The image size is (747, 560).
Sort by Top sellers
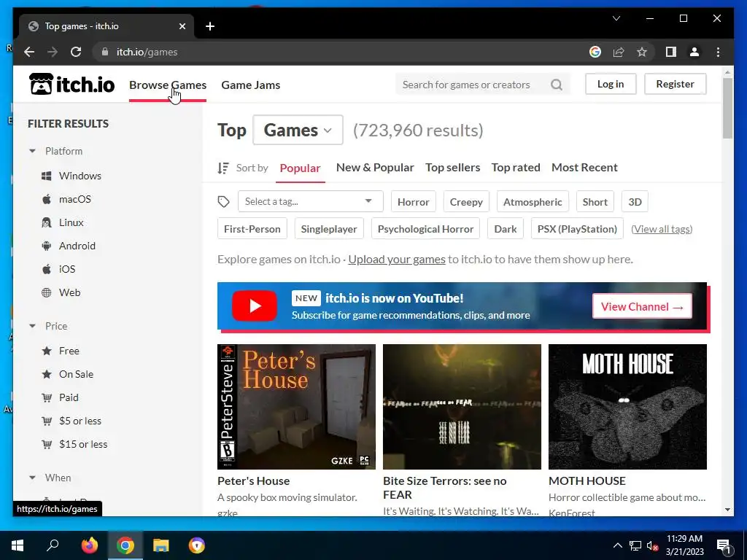tap(452, 167)
